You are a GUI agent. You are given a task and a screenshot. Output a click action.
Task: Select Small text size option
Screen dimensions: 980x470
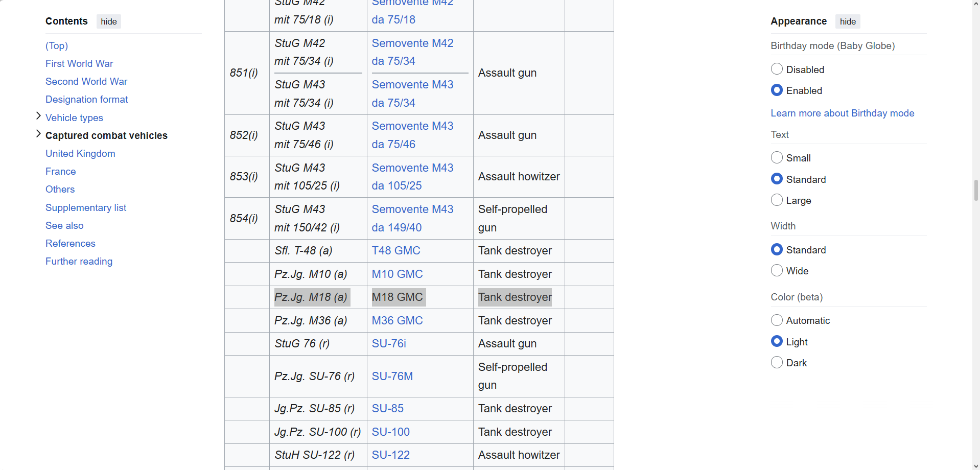point(777,157)
